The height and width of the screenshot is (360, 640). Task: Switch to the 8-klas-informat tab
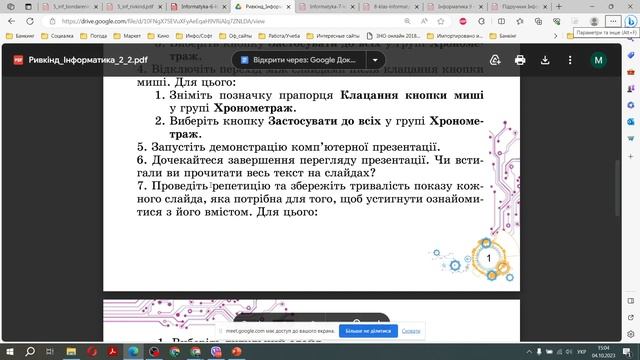point(391,7)
